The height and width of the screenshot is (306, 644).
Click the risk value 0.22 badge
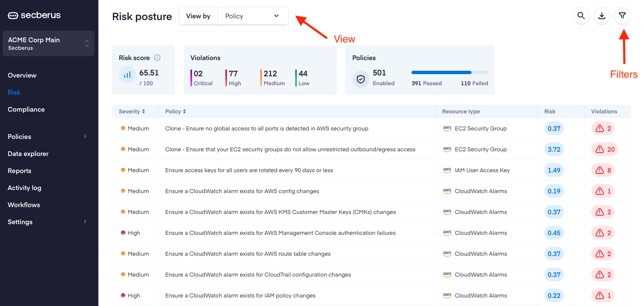coord(554,295)
